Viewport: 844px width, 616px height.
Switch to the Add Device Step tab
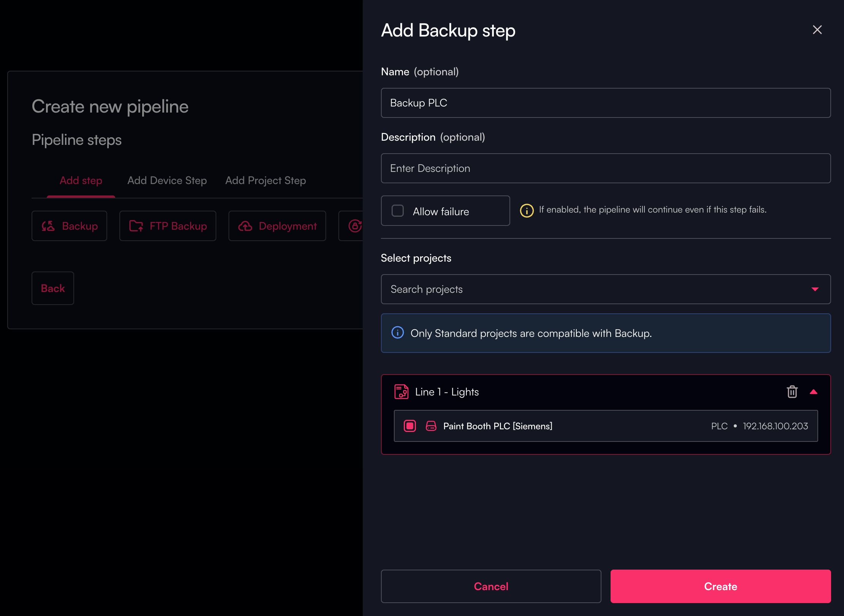(167, 180)
